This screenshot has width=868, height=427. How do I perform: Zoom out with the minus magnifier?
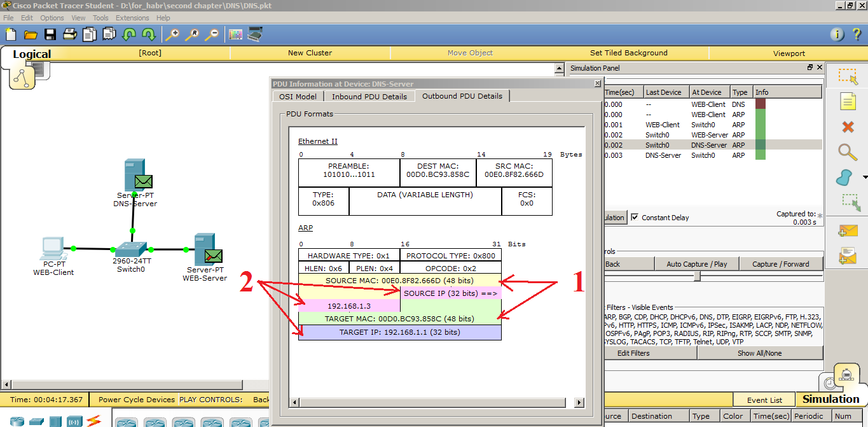212,34
